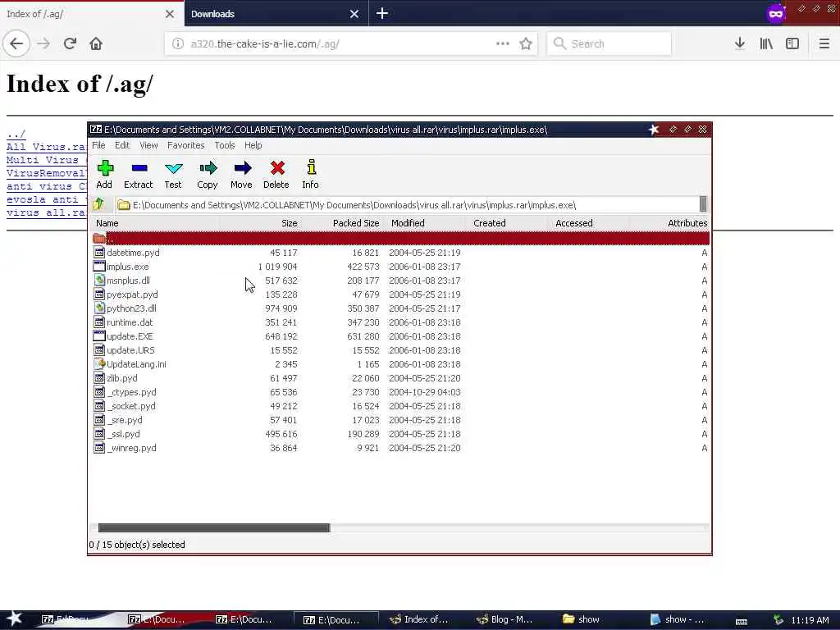Open the View menu in 7-Zip
This screenshot has height=630, width=840.
[148, 145]
